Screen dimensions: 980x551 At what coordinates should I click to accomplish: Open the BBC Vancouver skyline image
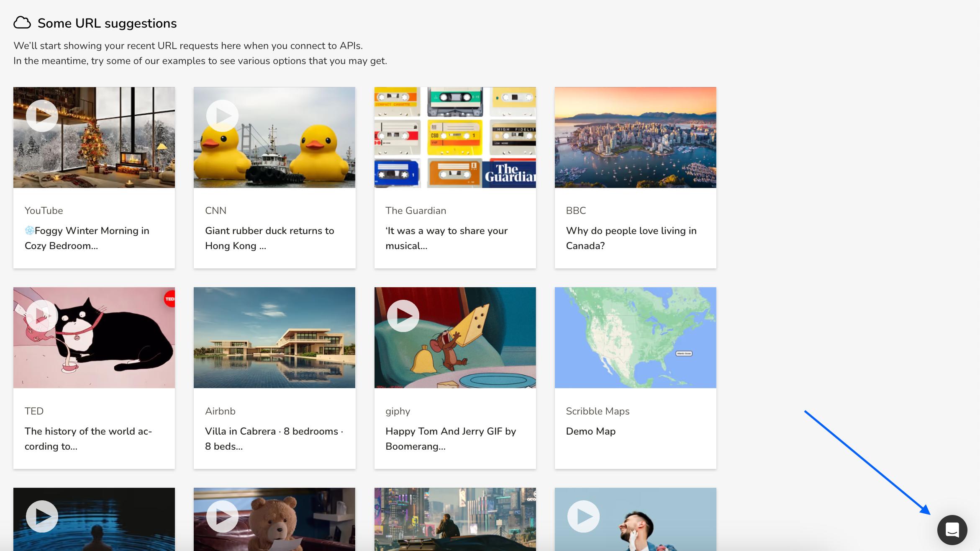coord(635,137)
